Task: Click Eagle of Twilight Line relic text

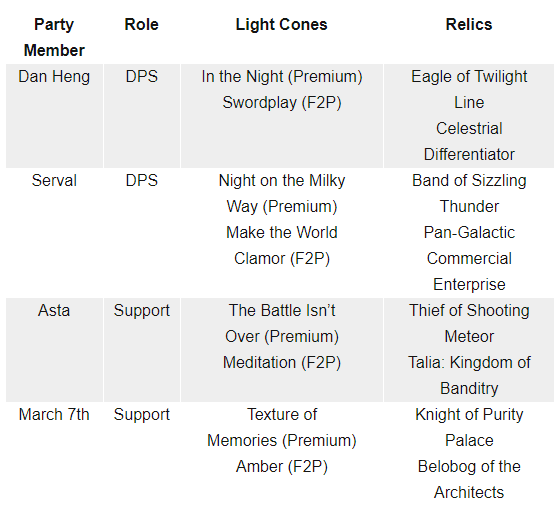Action: (469, 89)
